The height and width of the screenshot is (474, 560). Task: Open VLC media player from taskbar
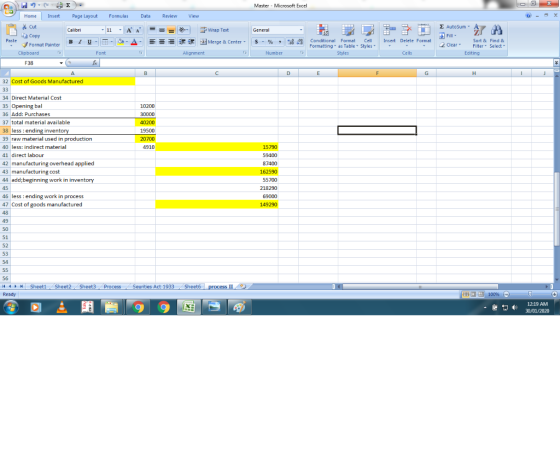(62, 307)
